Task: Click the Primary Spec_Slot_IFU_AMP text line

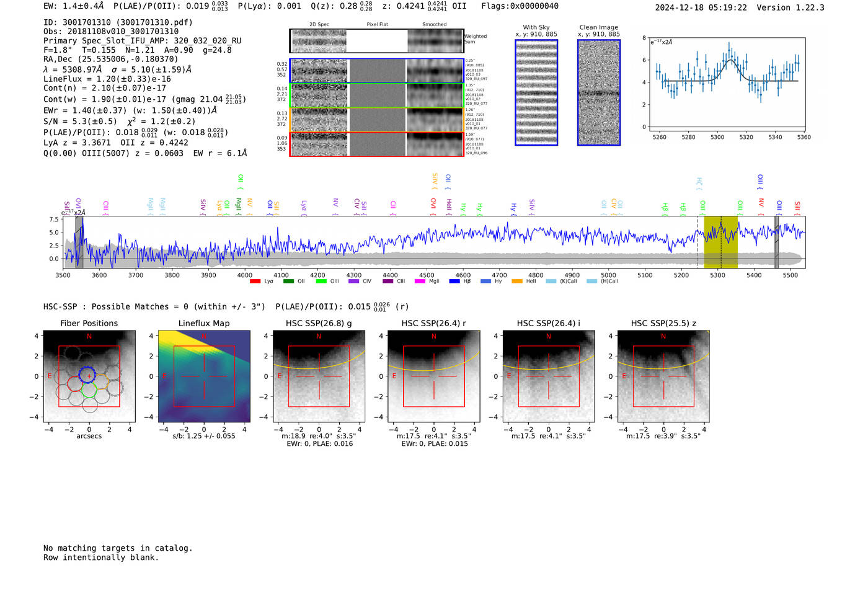Action: coord(143,41)
